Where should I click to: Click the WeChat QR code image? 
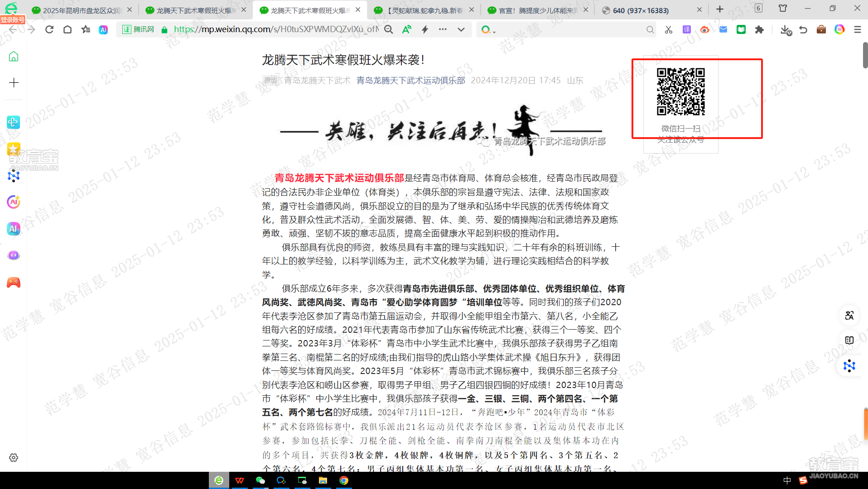point(680,91)
